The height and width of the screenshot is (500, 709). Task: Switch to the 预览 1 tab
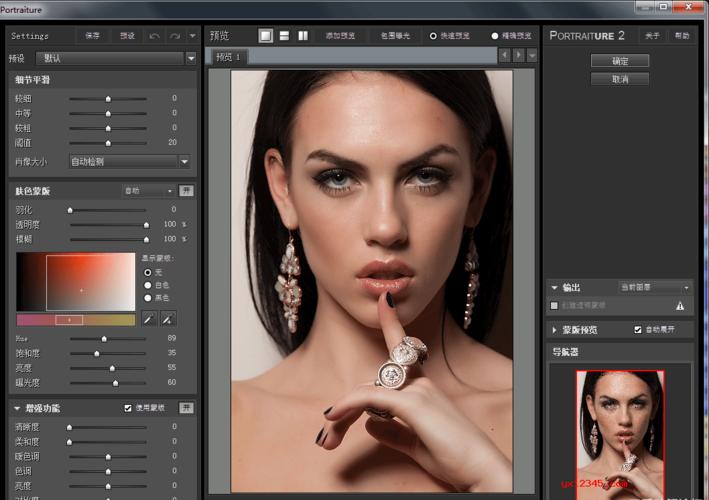pos(229,57)
